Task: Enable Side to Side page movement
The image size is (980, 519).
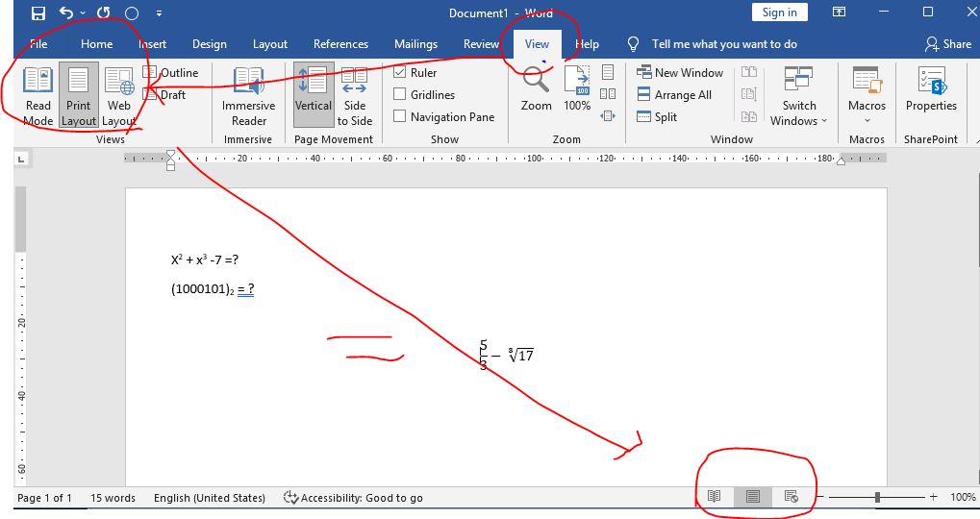Action: click(x=355, y=96)
